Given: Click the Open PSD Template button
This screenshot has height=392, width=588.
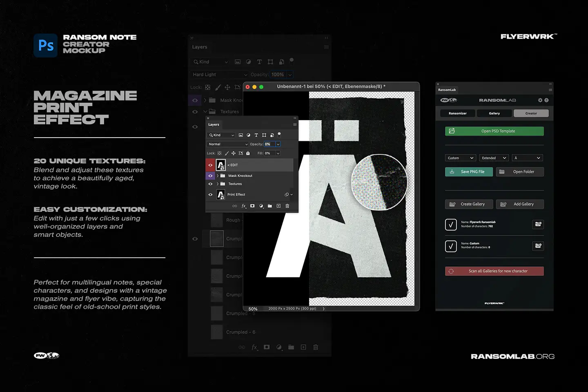Looking at the screenshot, I should coord(494,131).
